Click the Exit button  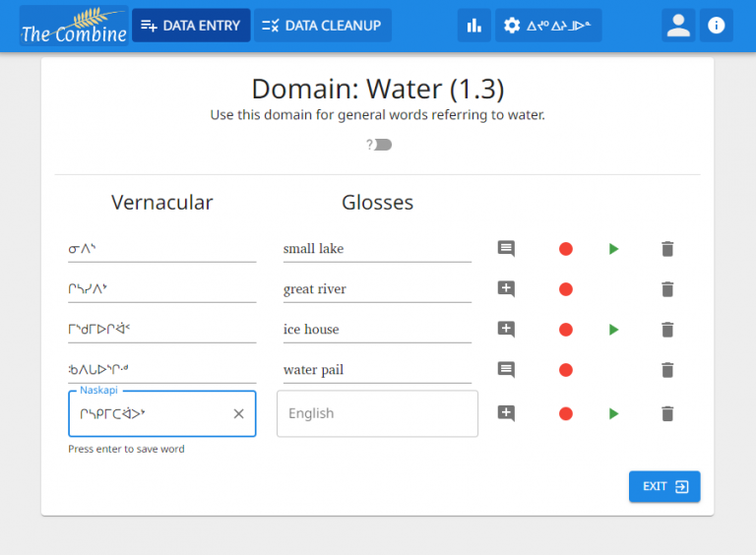click(664, 486)
